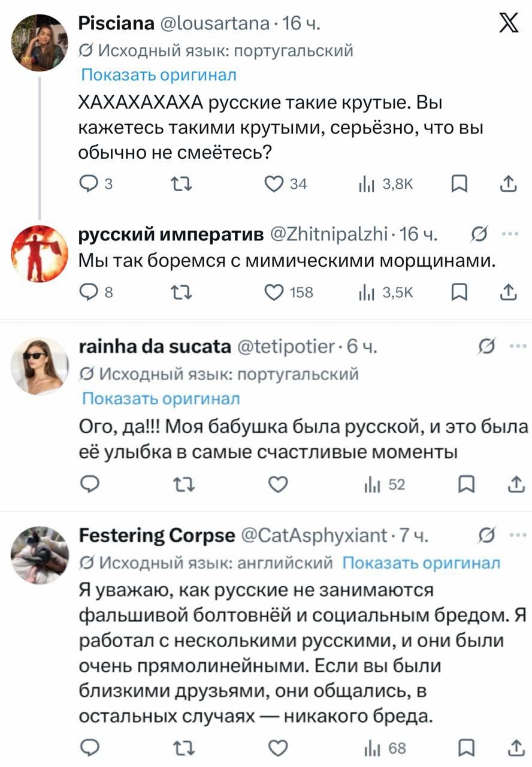Open Festering Corpse's avatar

[x=40, y=555]
